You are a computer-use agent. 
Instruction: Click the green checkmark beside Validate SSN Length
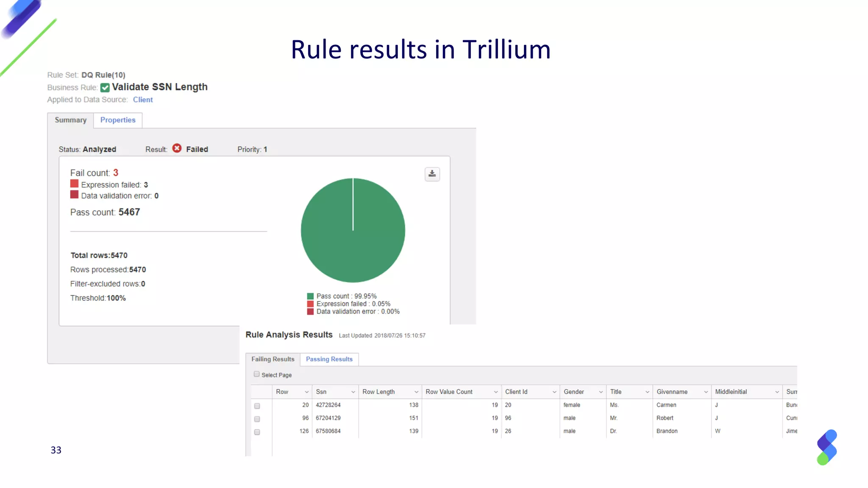(x=105, y=87)
